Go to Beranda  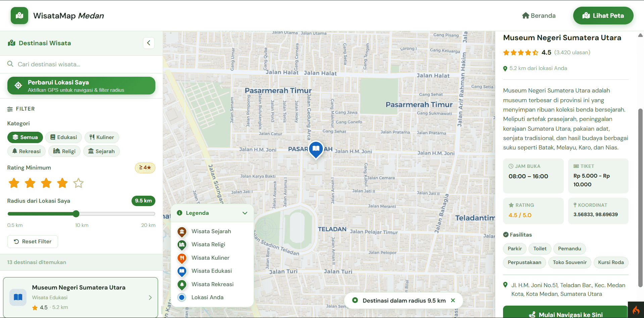[539, 16]
